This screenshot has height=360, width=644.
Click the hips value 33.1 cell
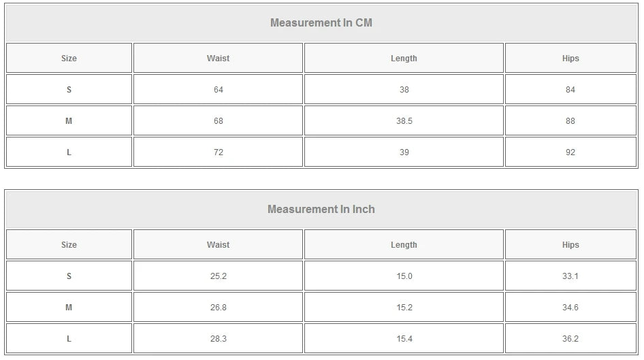pos(570,276)
